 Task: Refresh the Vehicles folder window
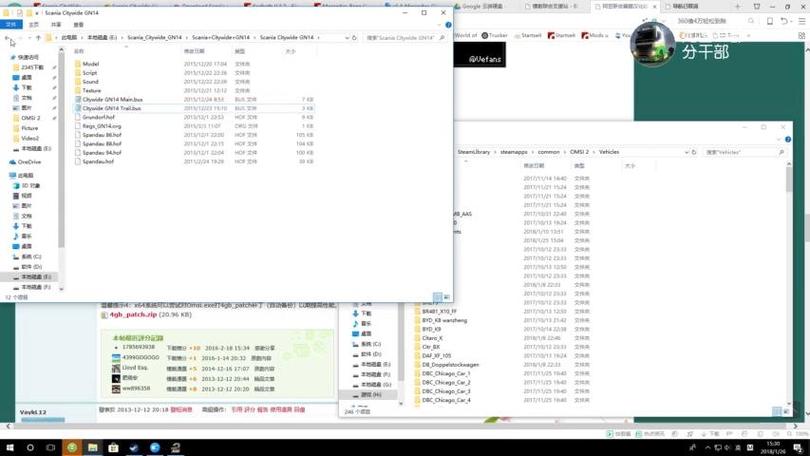694,152
